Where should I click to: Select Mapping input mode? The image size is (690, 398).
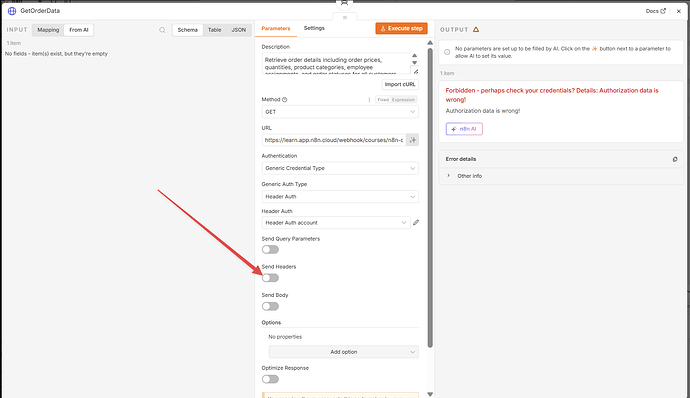(48, 30)
